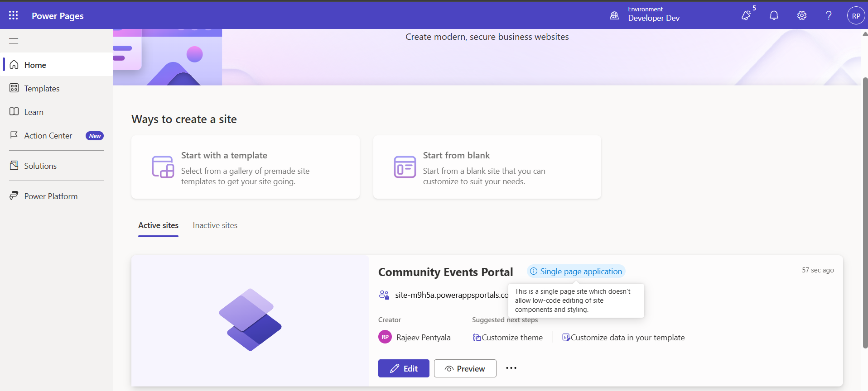Open the notifications bell
The image size is (868, 391).
pos(774,15)
